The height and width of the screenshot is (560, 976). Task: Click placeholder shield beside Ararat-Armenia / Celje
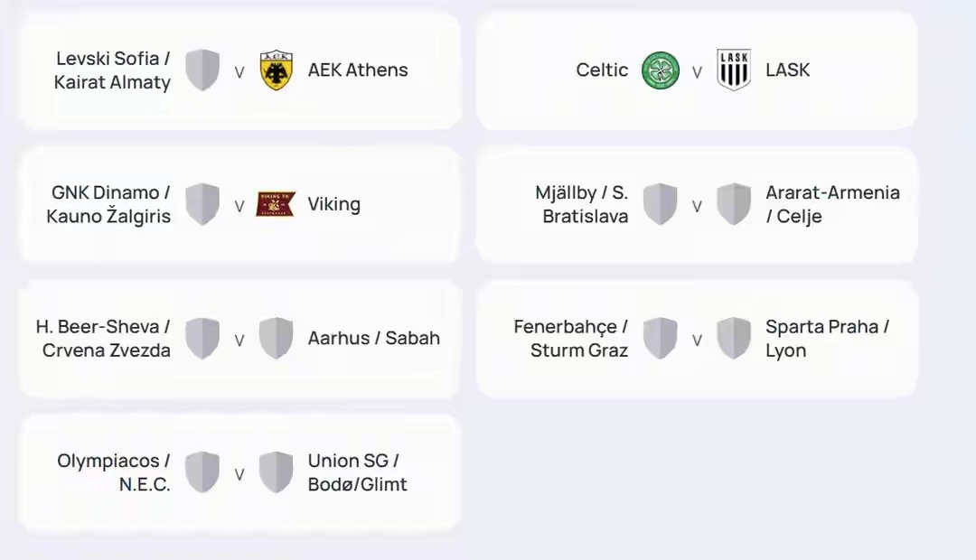pos(734,204)
